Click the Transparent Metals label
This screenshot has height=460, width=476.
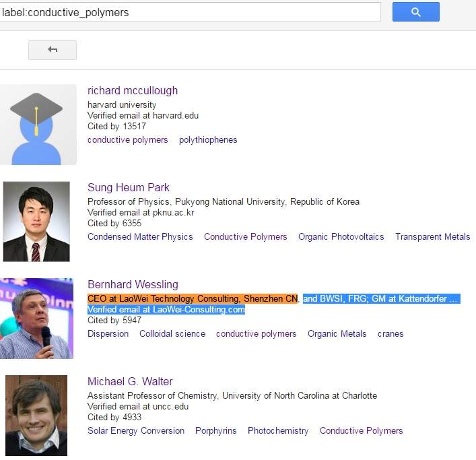point(432,237)
